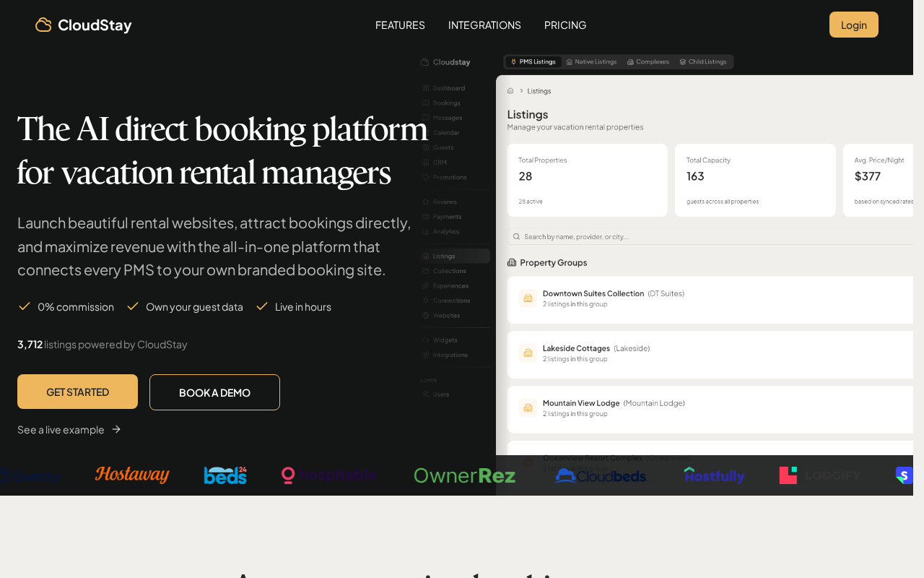Click the Get Started button
Image resolution: width=924 pixels, height=578 pixels.
[77, 392]
